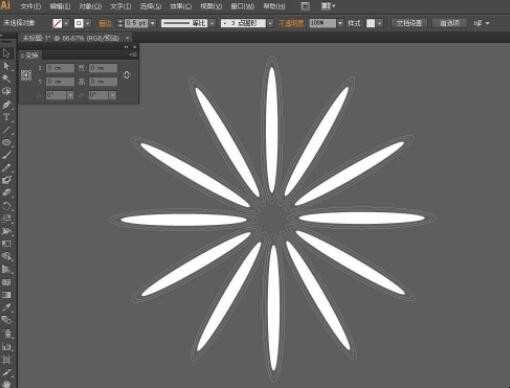The image size is (510, 388).
Task: Select the Paintbrush tool
Action: coord(6,155)
